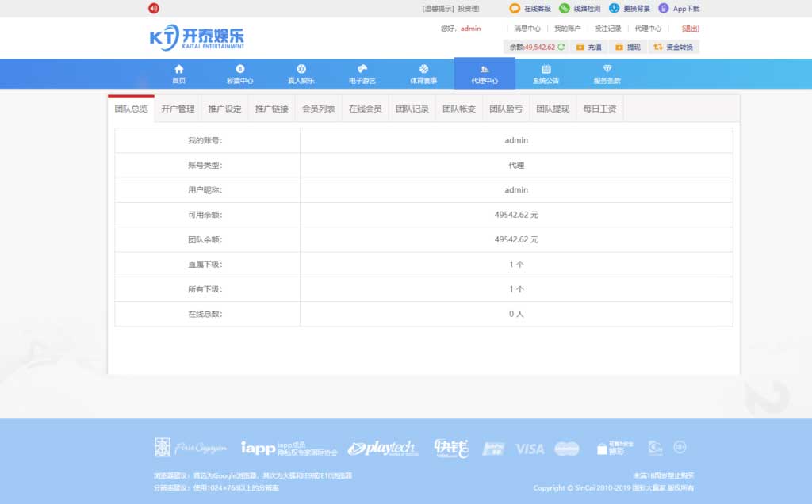This screenshot has width=812, height=504.
Task: Click the KT 开泰娱乐 logo
Action: tap(197, 38)
